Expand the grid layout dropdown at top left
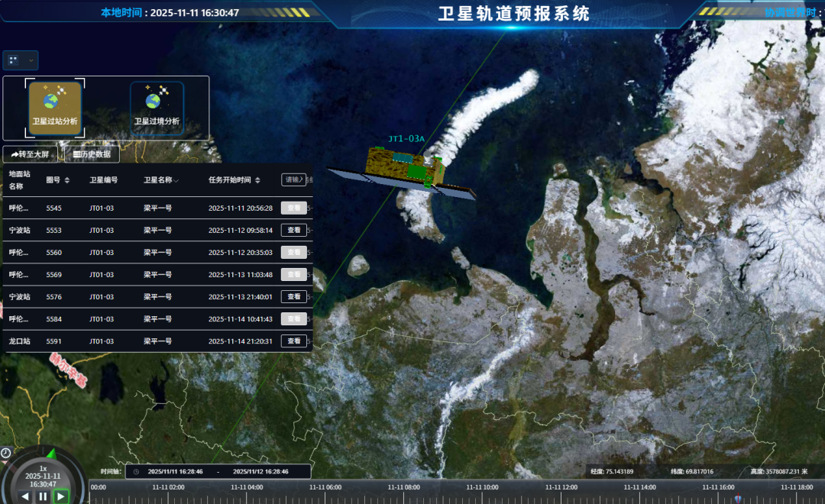 [21, 60]
